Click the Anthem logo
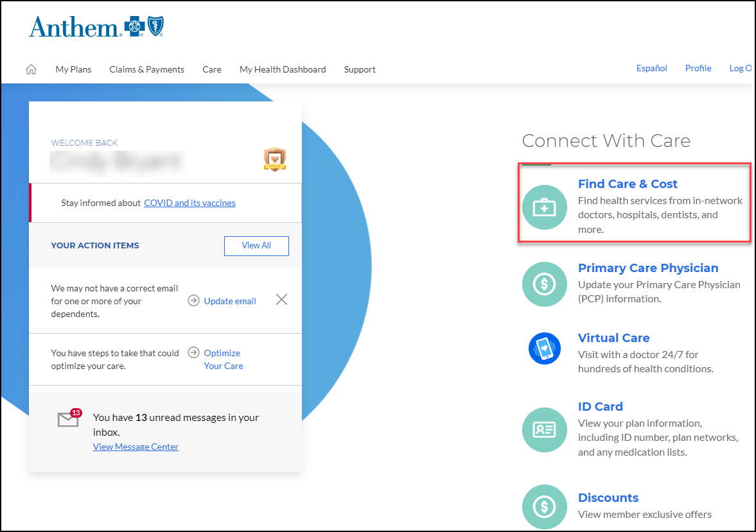Image resolution: width=756 pixels, height=532 pixels. click(96, 28)
